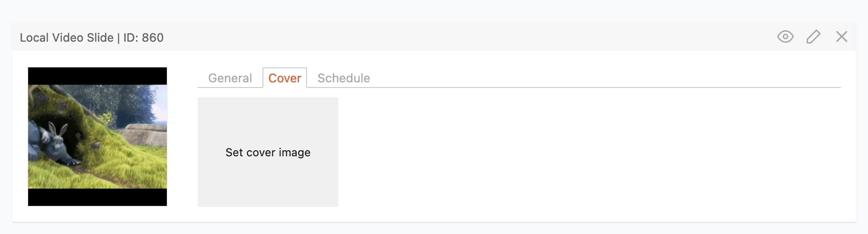Open the Schedule tab
Screen dimensions: 868x234
pyautogui.click(x=344, y=78)
